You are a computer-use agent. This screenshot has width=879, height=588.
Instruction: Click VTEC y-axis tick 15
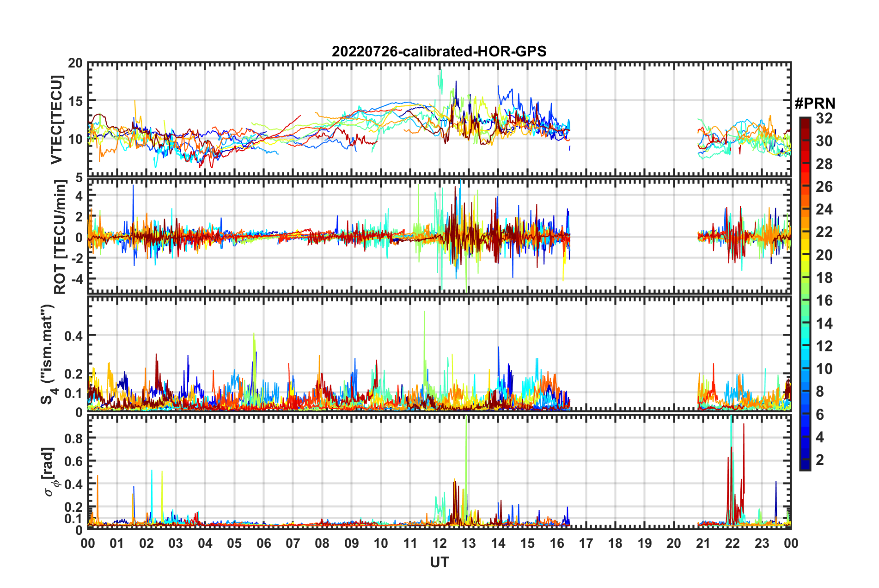click(75, 101)
